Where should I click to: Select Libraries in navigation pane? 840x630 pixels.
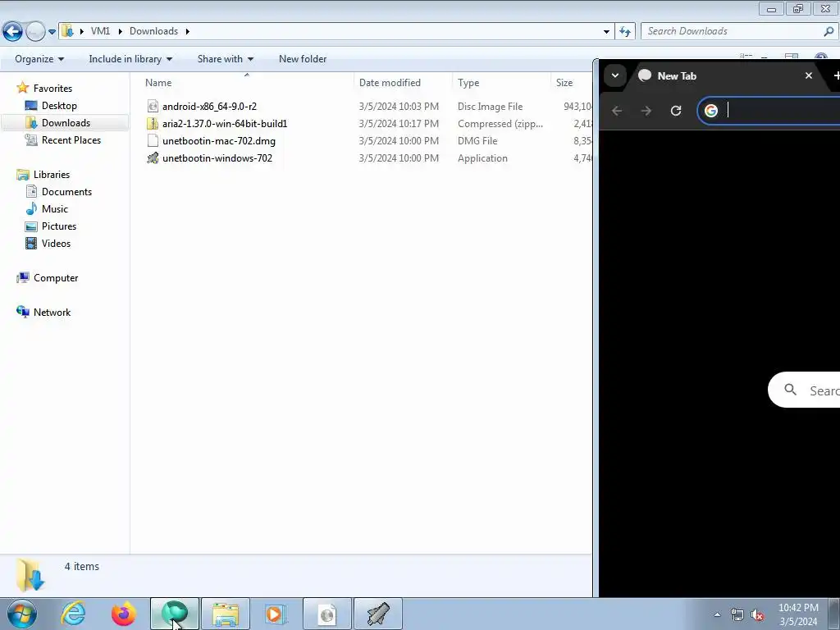(x=52, y=175)
